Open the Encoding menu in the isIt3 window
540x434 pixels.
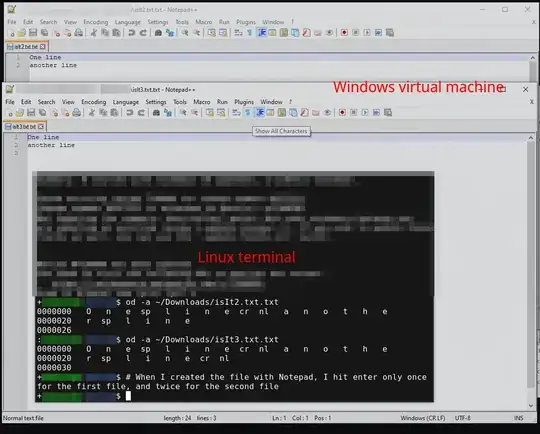94,102
